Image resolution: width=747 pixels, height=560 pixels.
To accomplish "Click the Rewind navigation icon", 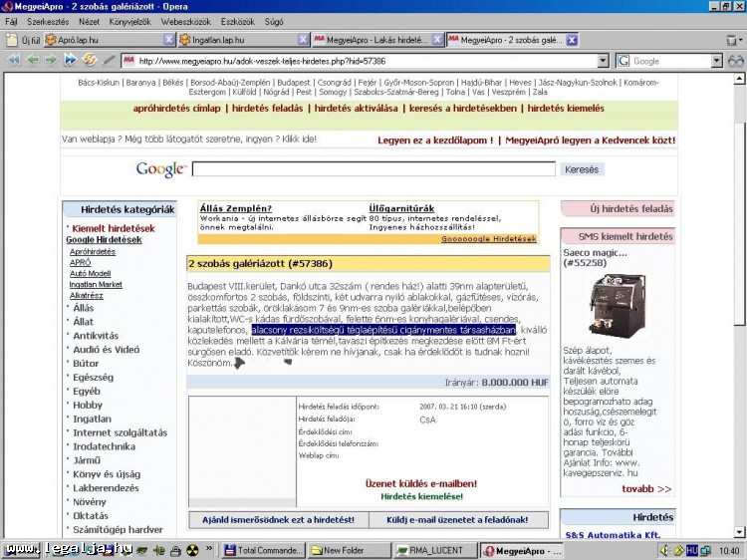I will [x=13, y=61].
